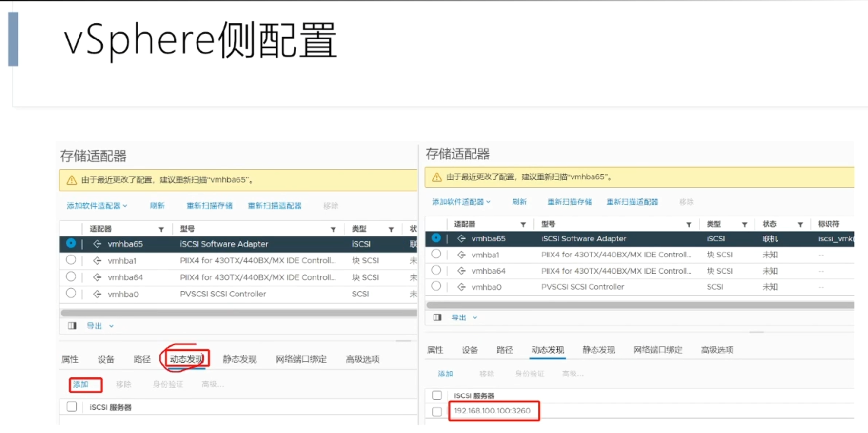Switch to 设备 tab in left panel
This screenshot has height=433, width=868.
pos(106,359)
